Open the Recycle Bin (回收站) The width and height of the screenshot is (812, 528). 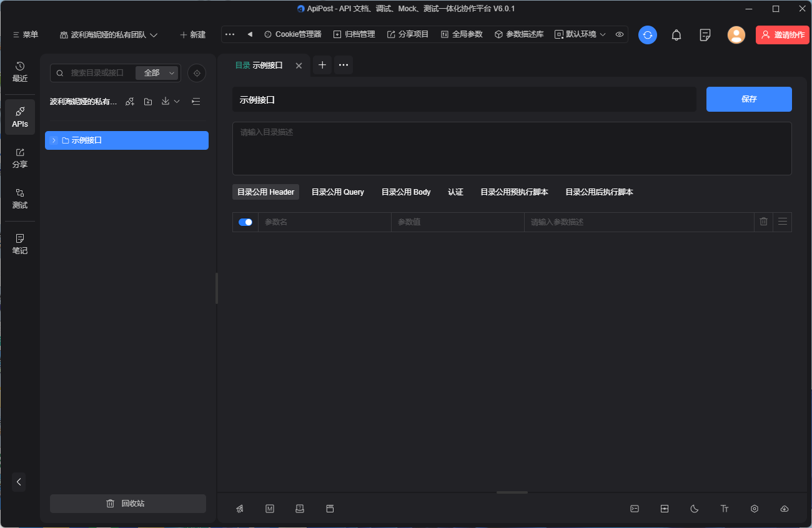128,504
